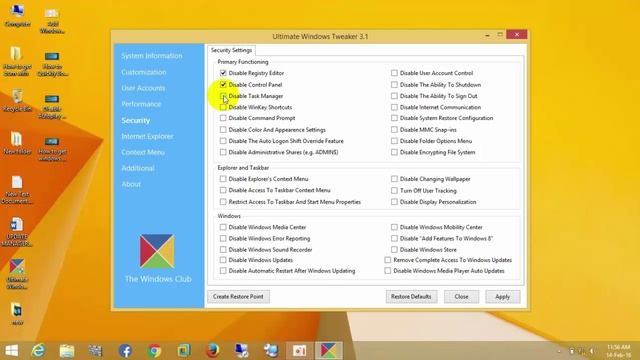Open User Accounts section

(x=143, y=88)
